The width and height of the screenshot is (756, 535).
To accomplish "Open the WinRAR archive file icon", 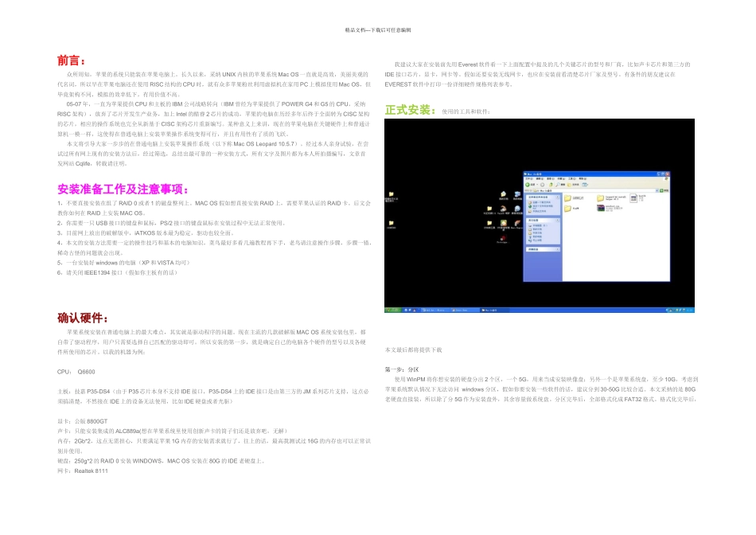I will (601, 208).
